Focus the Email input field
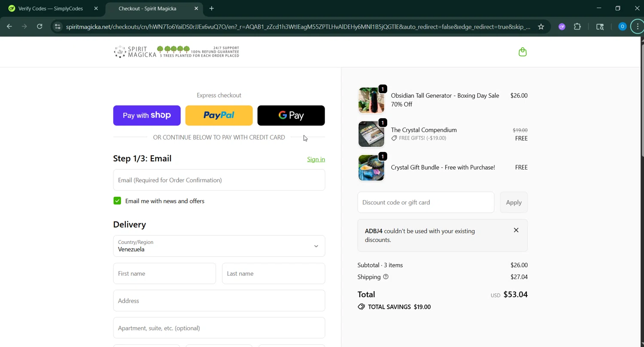Screen dimensions: 644x347 (219, 180)
